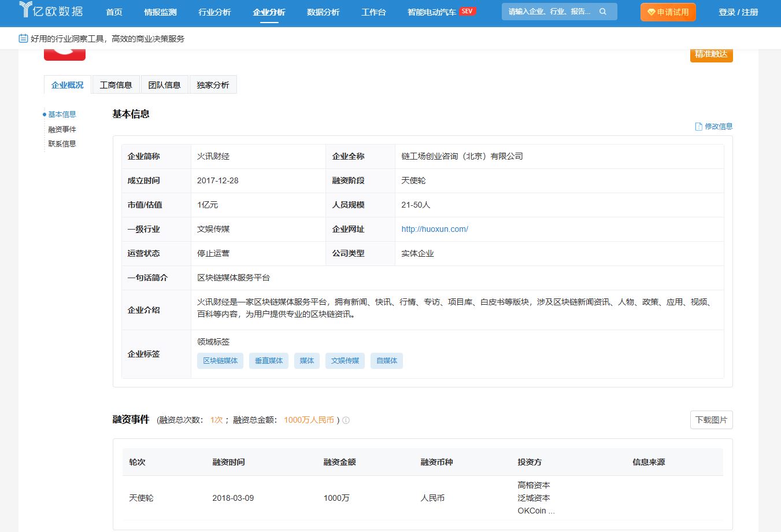The image size is (781, 532).
Task: Click the search magnifier icon
Action: tap(603, 12)
